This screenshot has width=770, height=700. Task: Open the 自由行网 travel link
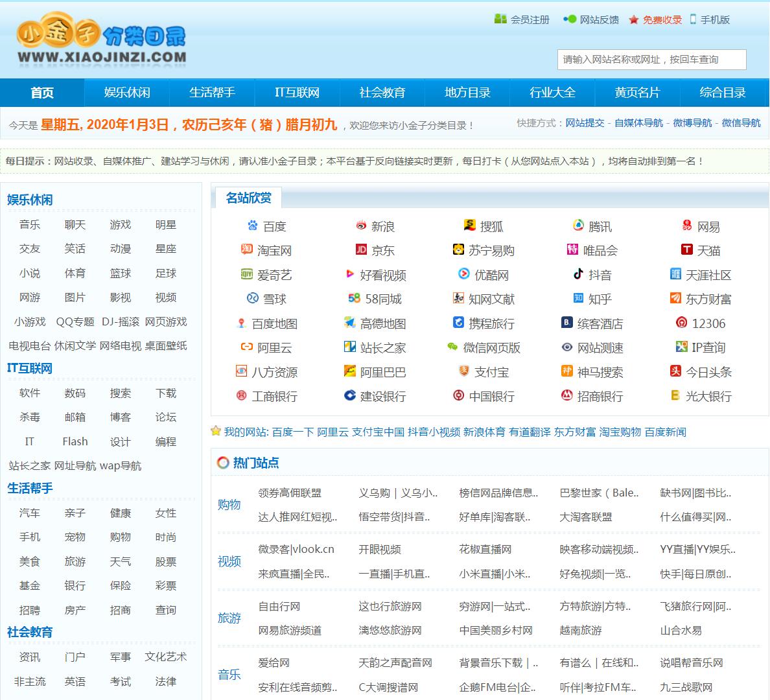(x=279, y=606)
